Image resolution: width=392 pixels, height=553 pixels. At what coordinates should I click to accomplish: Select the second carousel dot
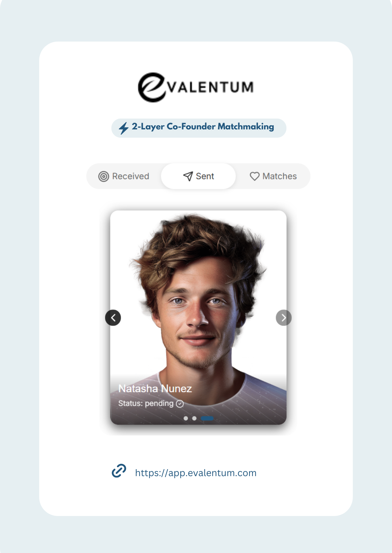click(194, 418)
